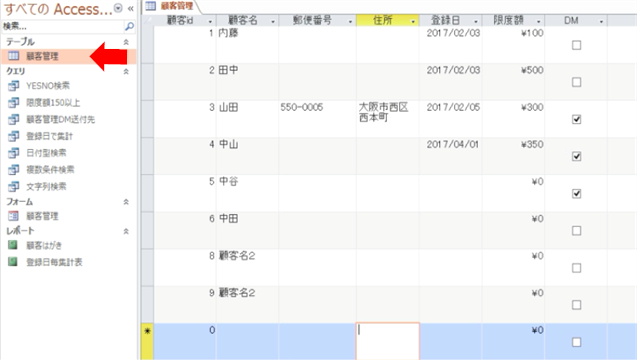Viewport: 640px width, 360px height.
Task: Open the navigation pane category menu arrow
Action: point(118,8)
